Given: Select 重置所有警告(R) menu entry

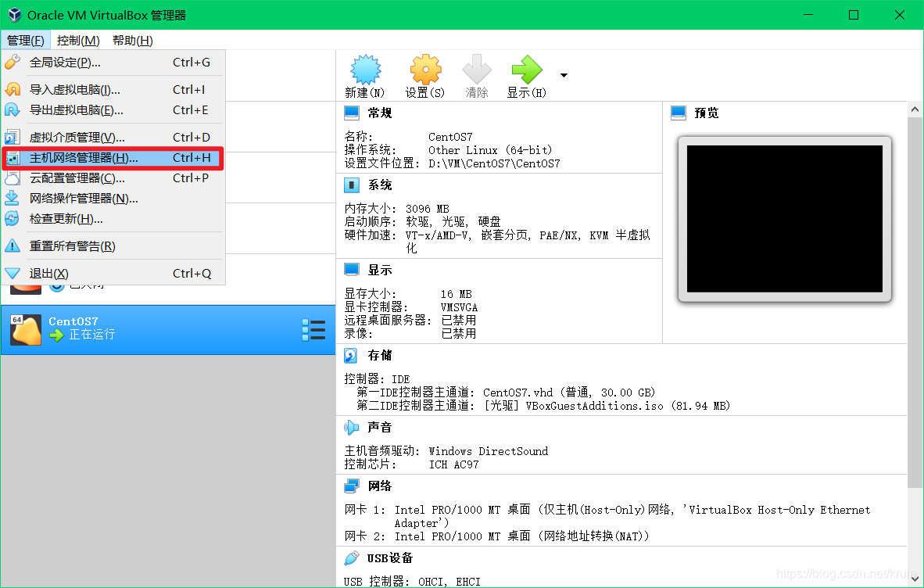Looking at the screenshot, I should coord(113,246).
